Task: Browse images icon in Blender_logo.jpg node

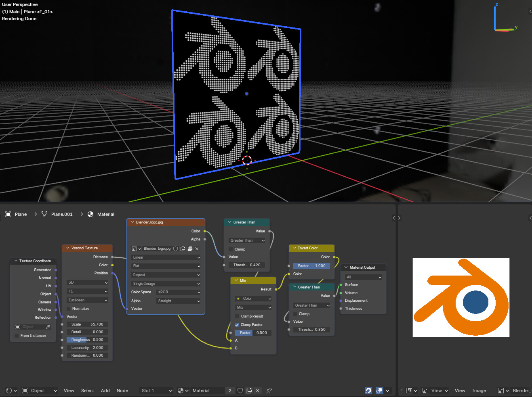Action: pos(137,249)
